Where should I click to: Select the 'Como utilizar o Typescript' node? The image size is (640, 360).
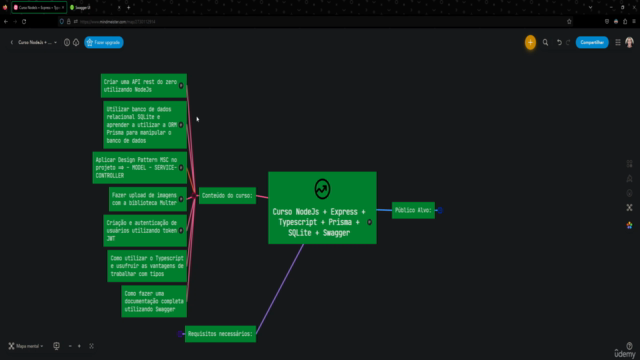tap(147, 266)
